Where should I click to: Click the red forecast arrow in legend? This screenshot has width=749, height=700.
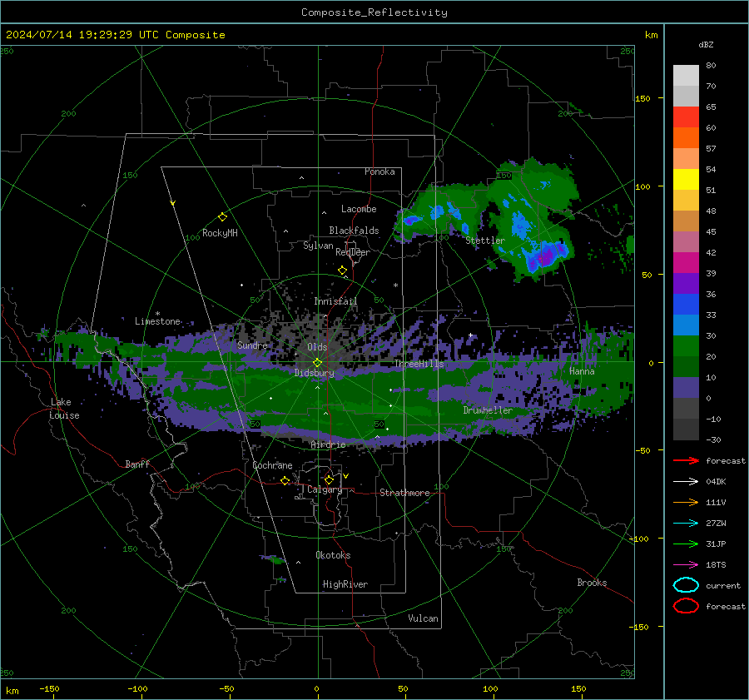click(x=686, y=460)
